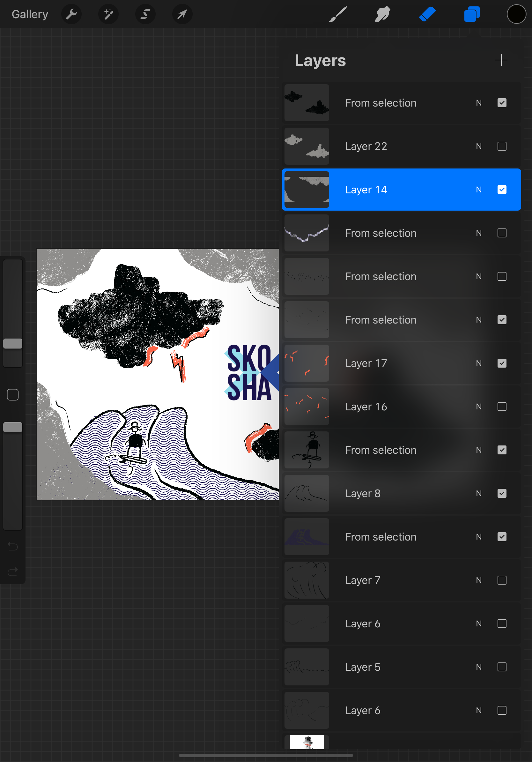This screenshot has width=532, height=762.
Task: Open the Adjustments magic wand menu
Action: (108, 14)
